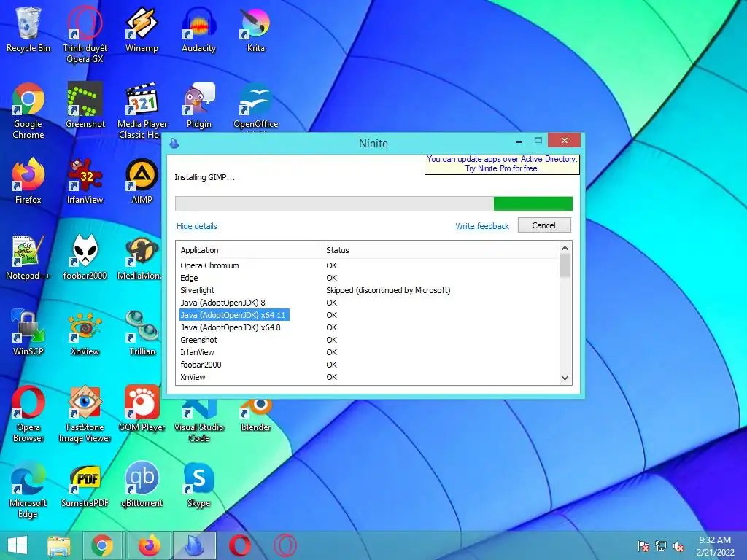
Task: Select the Java (AdoptOpenJDK) x64 8 row
Action: click(367, 327)
